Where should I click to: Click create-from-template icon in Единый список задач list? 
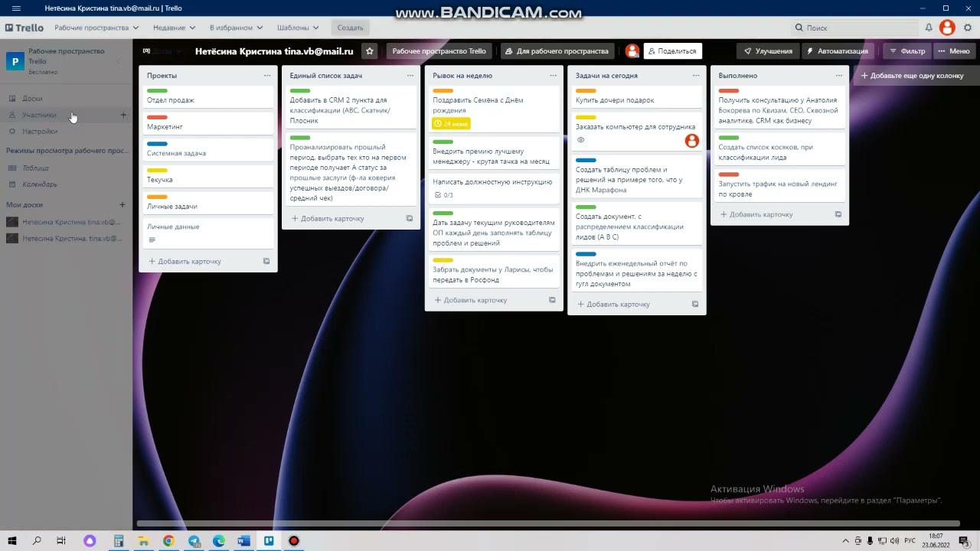tap(410, 218)
